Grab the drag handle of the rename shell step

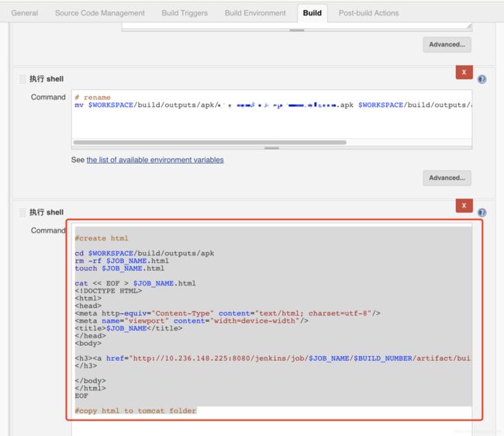point(22,79)
